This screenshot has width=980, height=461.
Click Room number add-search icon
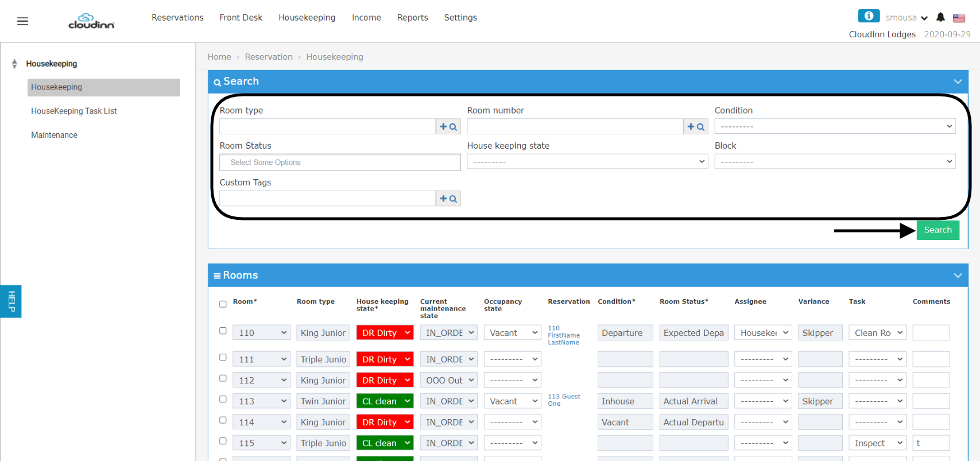[x=696, y=126]
